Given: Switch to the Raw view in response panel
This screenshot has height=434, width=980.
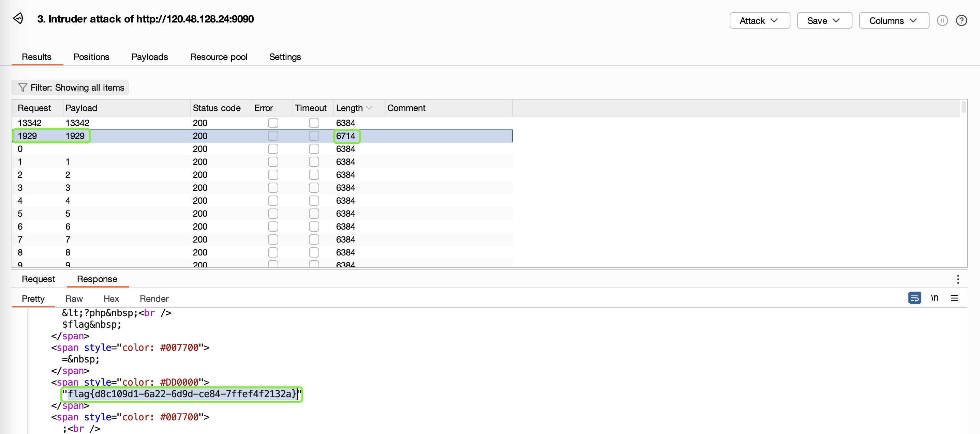Looking at the screenshot, I should click(73, 298).
